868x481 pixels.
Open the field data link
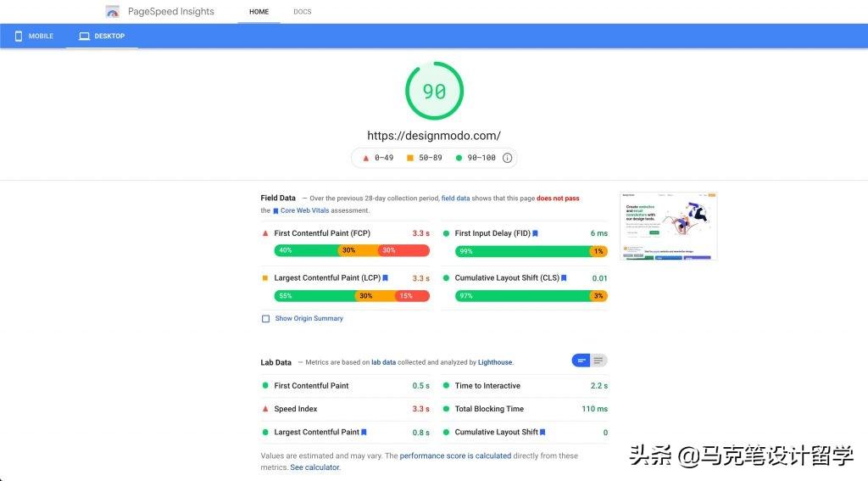coord(455,199)
